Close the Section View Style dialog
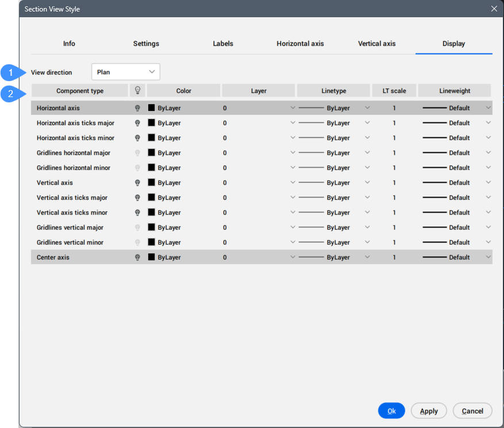 pyautogui.click(x=494, y=9)
